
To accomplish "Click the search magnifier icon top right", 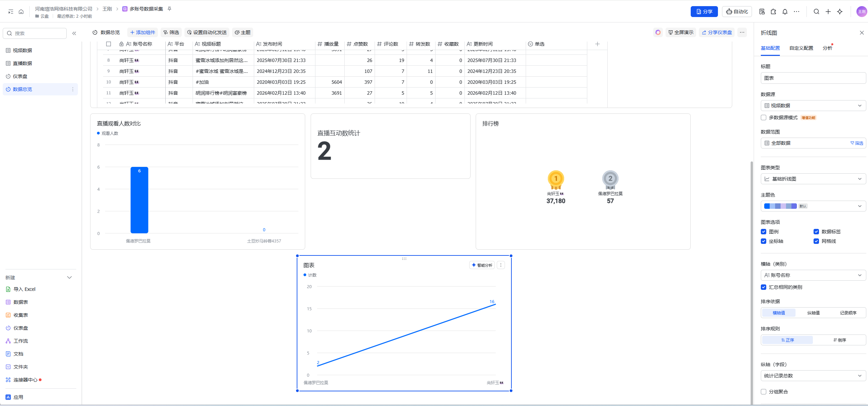I will pyautogui.click(x=816, y=12).
